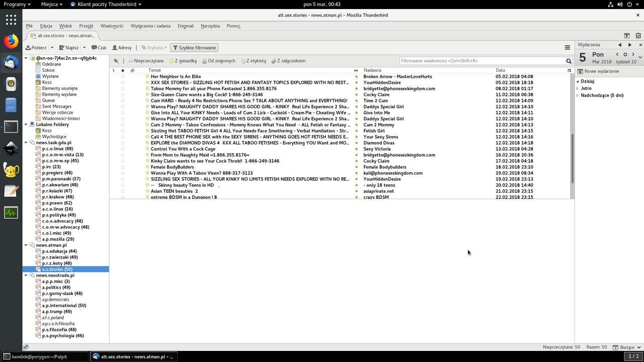Viewport: 644px width, 362px height.
Task: Open the Wiadomość menu
Action: click(112, 26)
